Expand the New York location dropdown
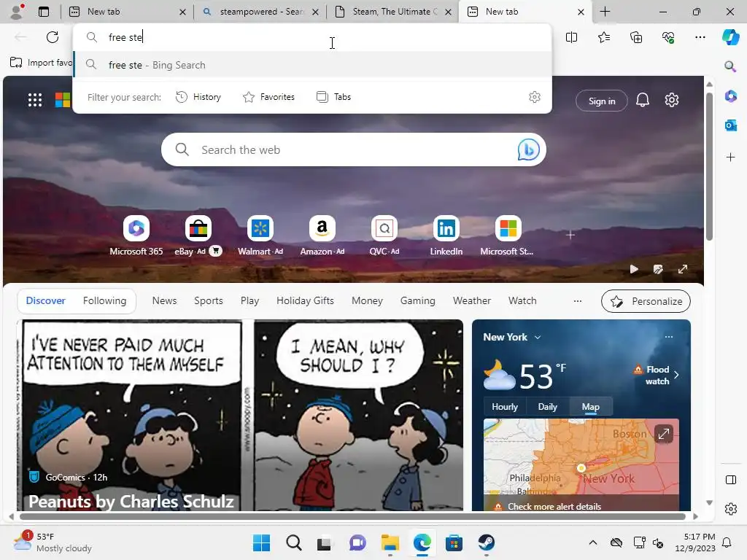Viewport: 747px width, 560px height. point(538,337)
